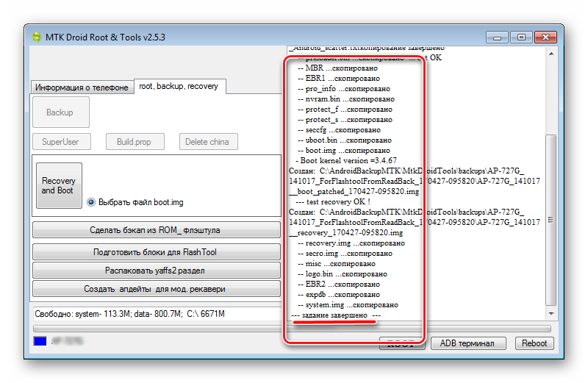
Task: Click log line 'recovery.img ...скопировано'
Action: click(x=351, y=243)
